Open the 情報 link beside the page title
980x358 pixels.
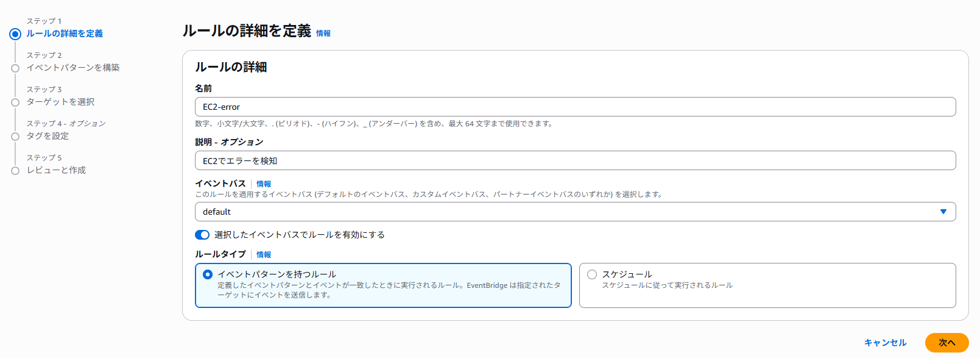coord(323,34)
